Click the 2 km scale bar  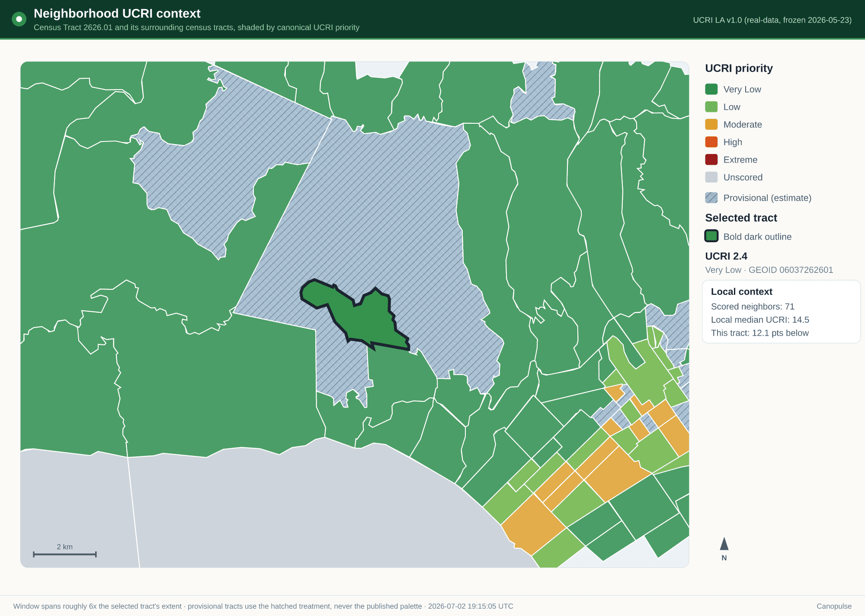pyautogui.click(x=65, y=554)
